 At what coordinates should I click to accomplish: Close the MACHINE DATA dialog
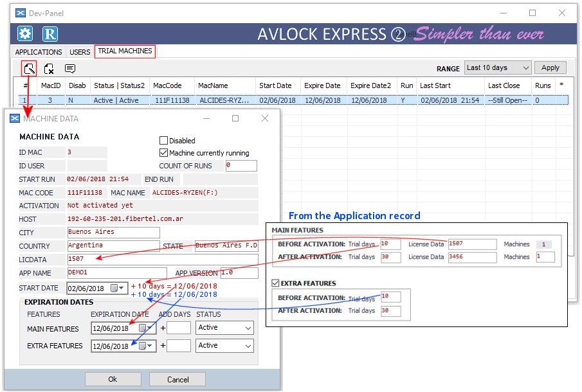(265, 118)
